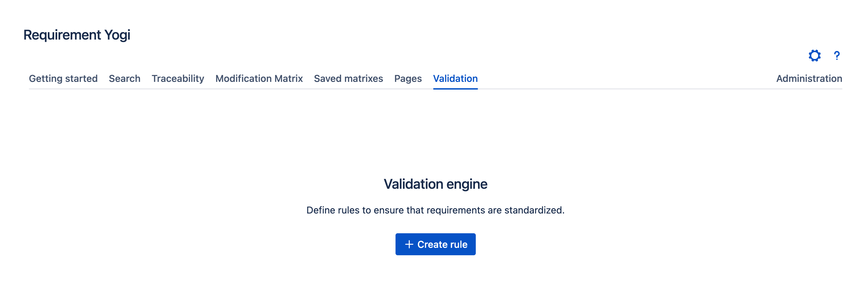This screenshot has height=283, width=868.
Task: Click the plus icon in Create rule
Action: pos(409,244)
